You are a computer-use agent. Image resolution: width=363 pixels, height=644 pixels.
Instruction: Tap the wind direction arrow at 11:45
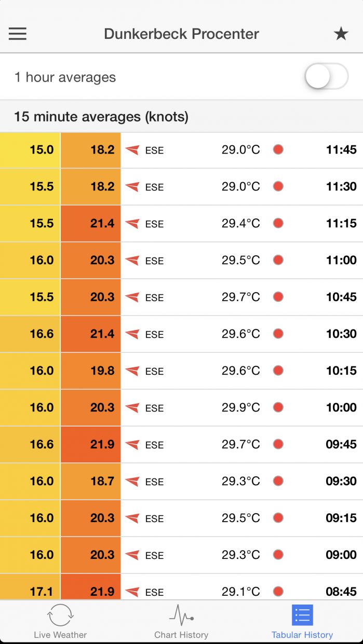pyautogui.click(x=132, y=150)
